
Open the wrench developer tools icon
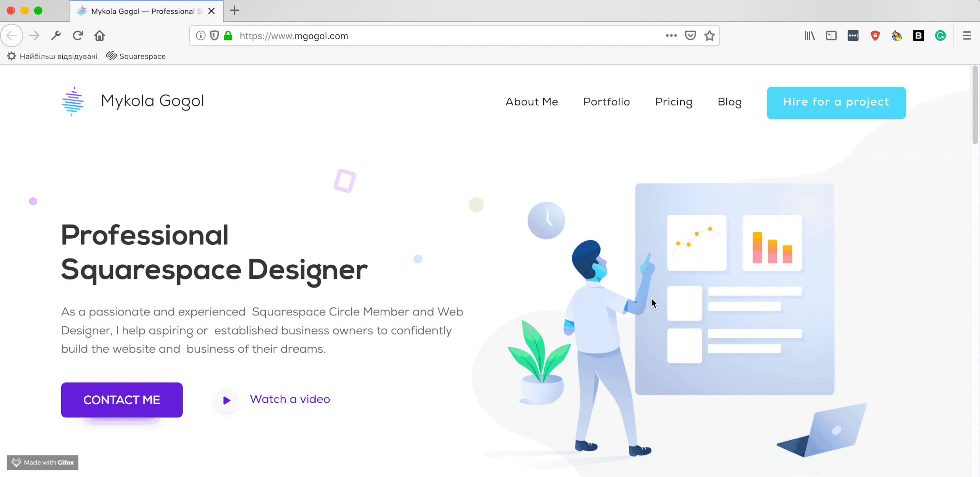click(x=56, y=36)
